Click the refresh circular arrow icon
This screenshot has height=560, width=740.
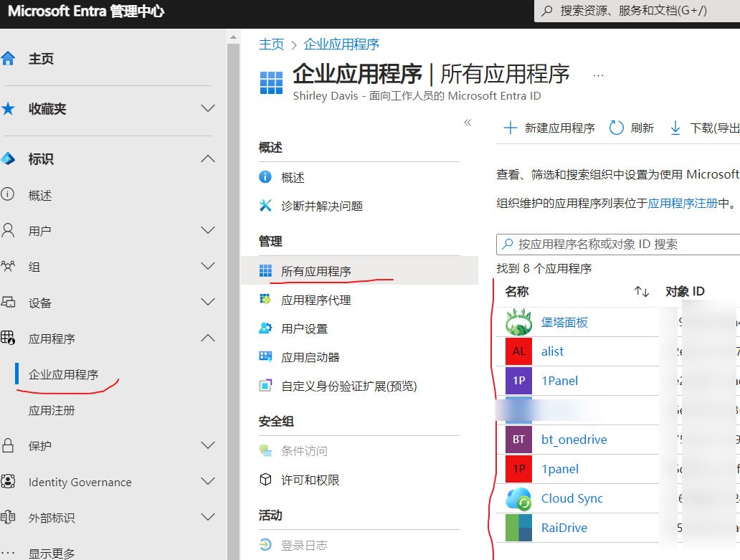[617, 128]
